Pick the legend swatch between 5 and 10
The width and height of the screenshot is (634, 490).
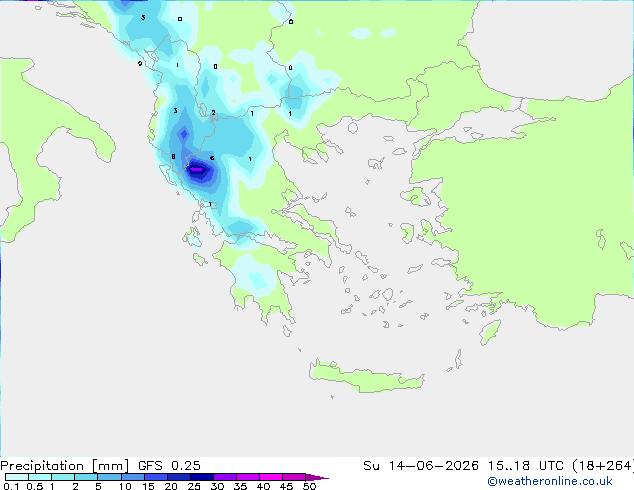tap(109, 477)
